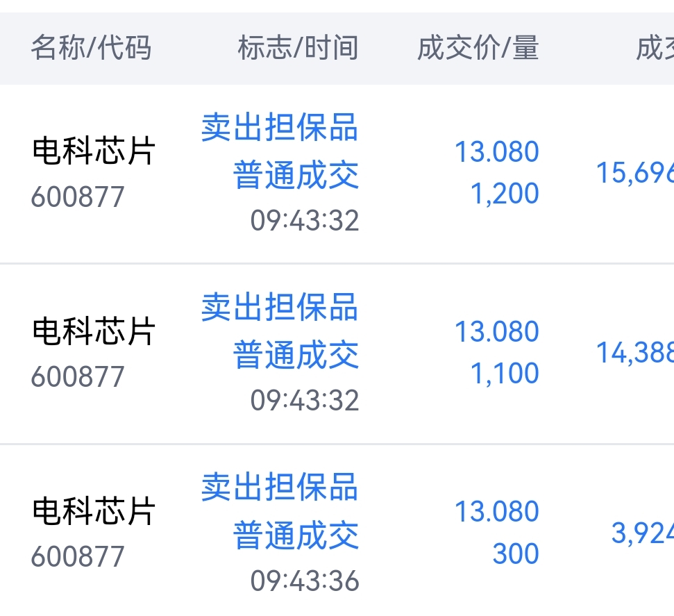Screen dimensions: 674x616
Task: Tap 卖出担保品 label in the first row
Action: pyautogui.click(x=280, y=127)
